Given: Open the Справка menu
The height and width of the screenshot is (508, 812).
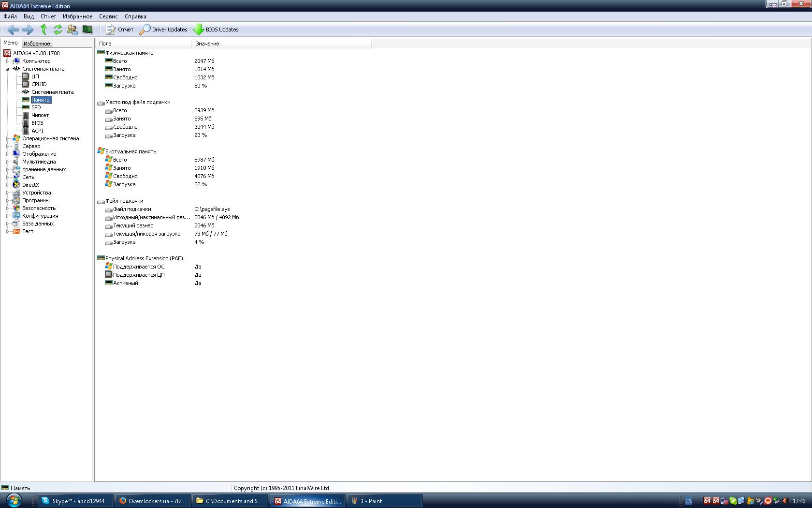Looking at the screenshot, I should tap(135, 16).
